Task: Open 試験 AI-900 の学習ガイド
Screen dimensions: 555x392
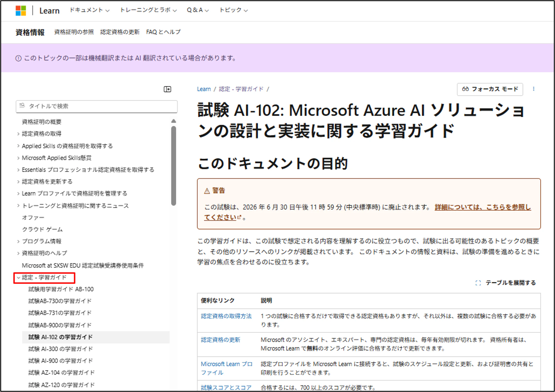Action: pos(61,361)
